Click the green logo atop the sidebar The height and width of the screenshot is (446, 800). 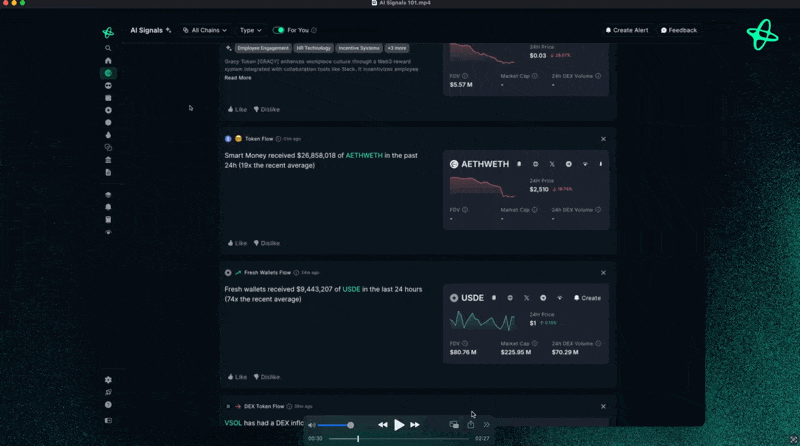pyautogui.click(x=108, y=33)
